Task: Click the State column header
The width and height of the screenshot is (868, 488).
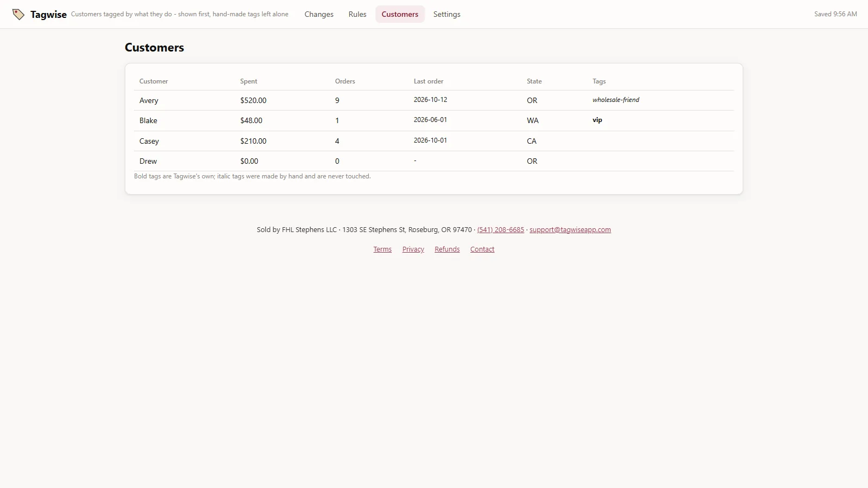Action: pos(534,81)
